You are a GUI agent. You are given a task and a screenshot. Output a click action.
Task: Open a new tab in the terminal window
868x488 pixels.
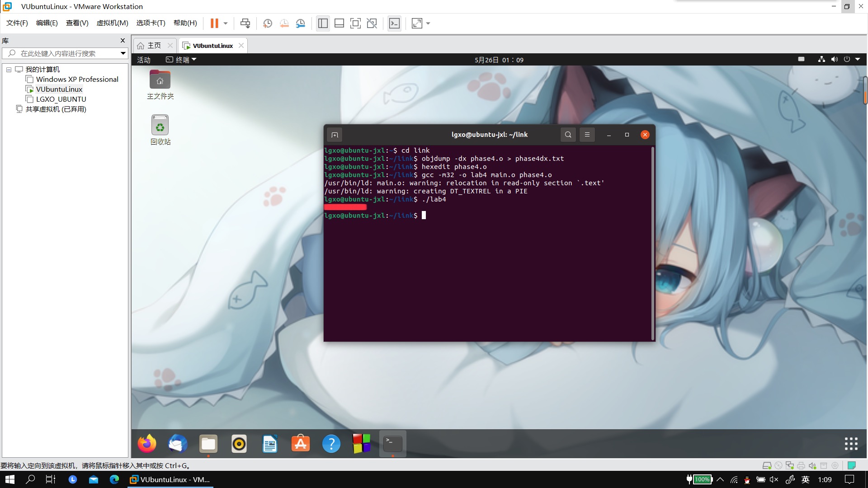(x=335, y=135)
